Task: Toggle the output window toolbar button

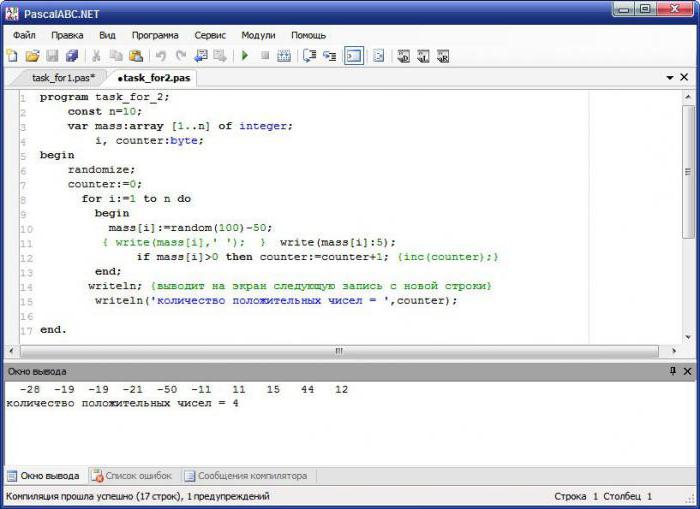Action: click(x=354, y=56)
